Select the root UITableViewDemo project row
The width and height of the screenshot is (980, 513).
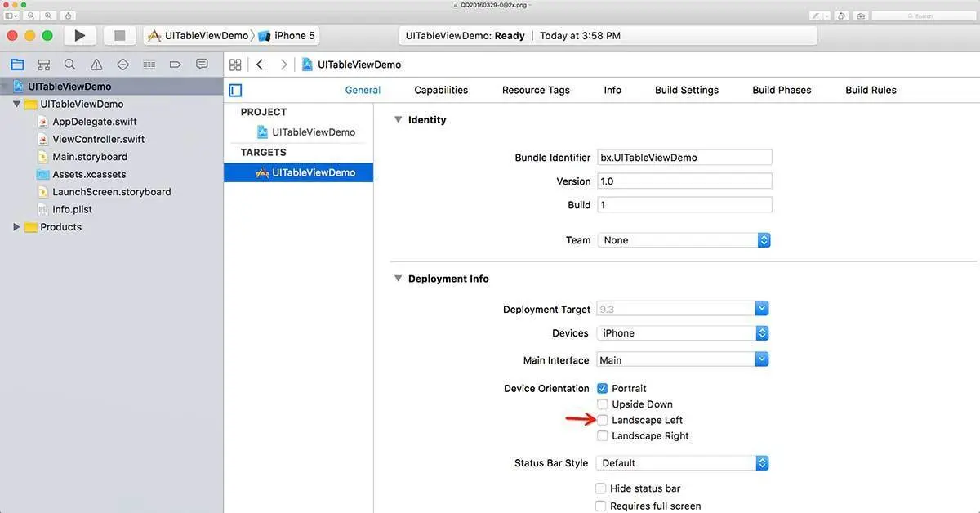(x=112, y=87)
